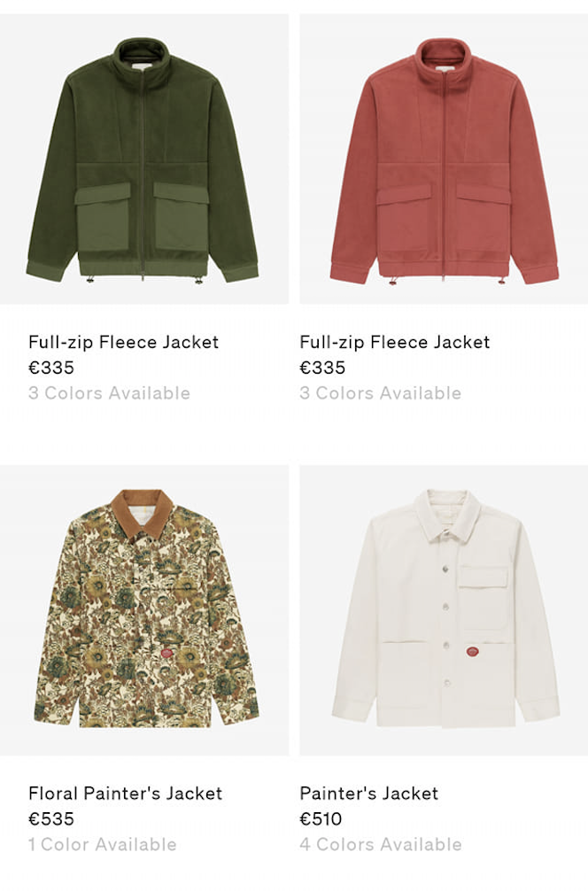Show 3 Colors Available for green fleece
The height and width of the screenshot is (891, 588).
pos(109,393)
